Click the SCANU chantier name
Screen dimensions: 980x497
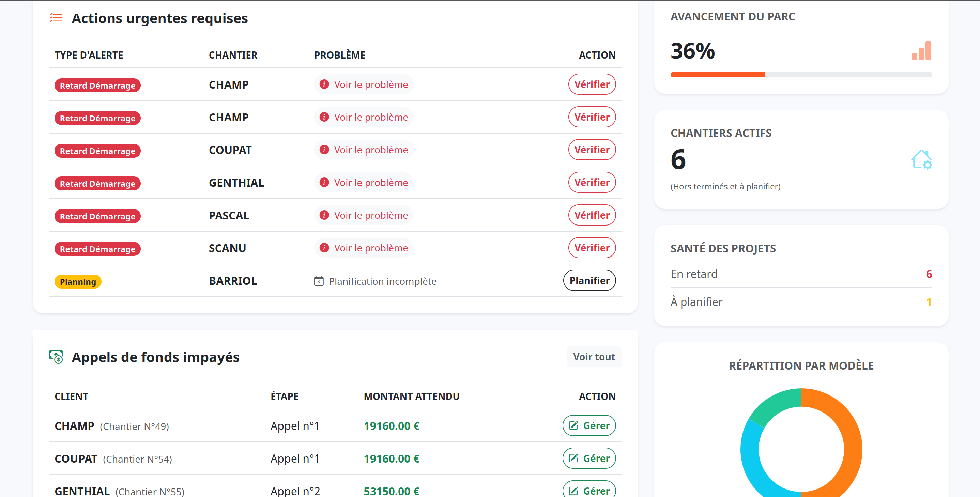[x=228, y=248]
